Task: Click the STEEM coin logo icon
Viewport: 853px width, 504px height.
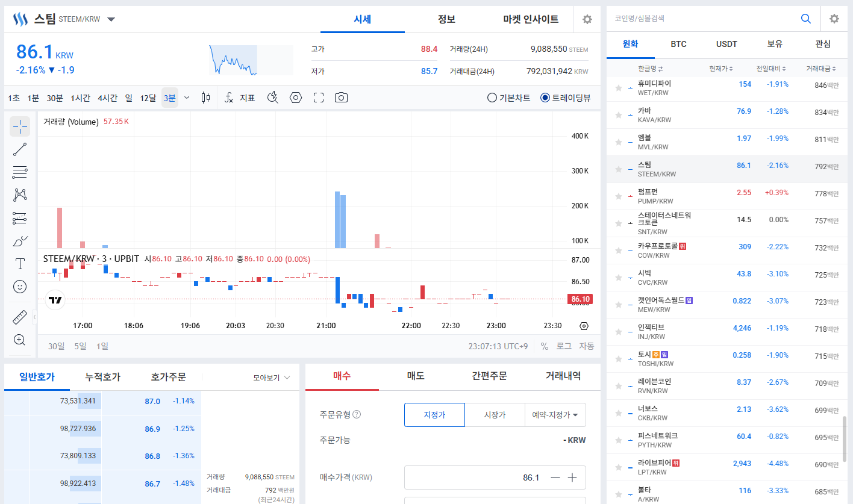Action: (x=21, y=19)
